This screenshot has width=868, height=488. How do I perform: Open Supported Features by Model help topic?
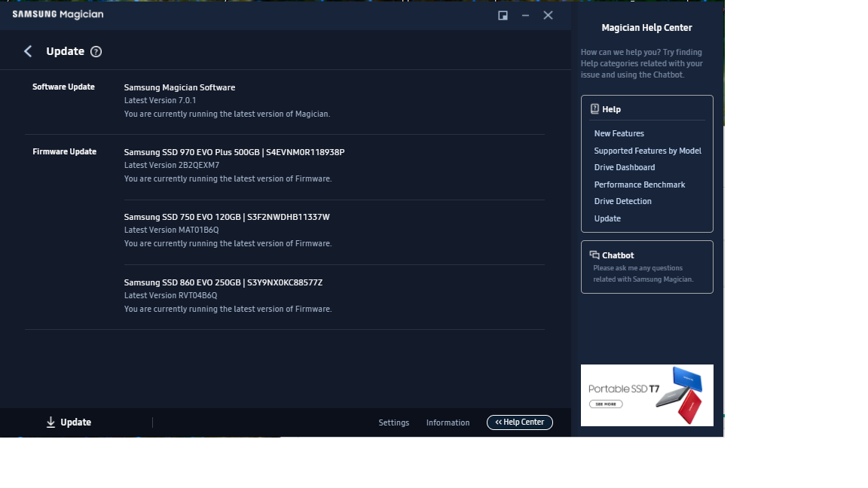[x=648, y=151]
